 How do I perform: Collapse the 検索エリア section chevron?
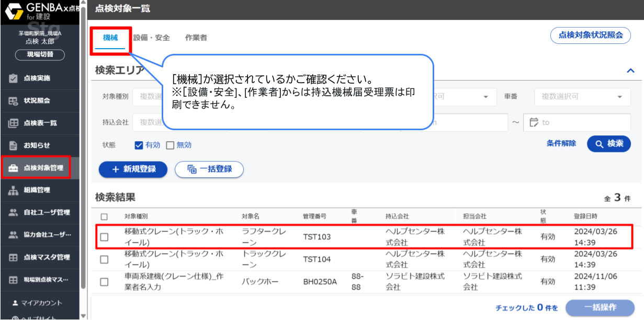pyautogui.click(x=630, y=71)
